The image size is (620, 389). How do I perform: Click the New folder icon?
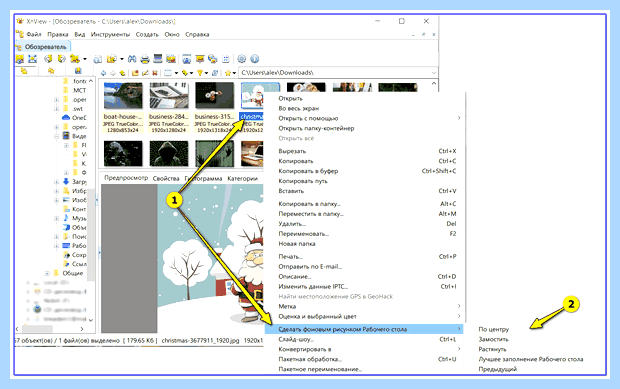pos(135,73)
